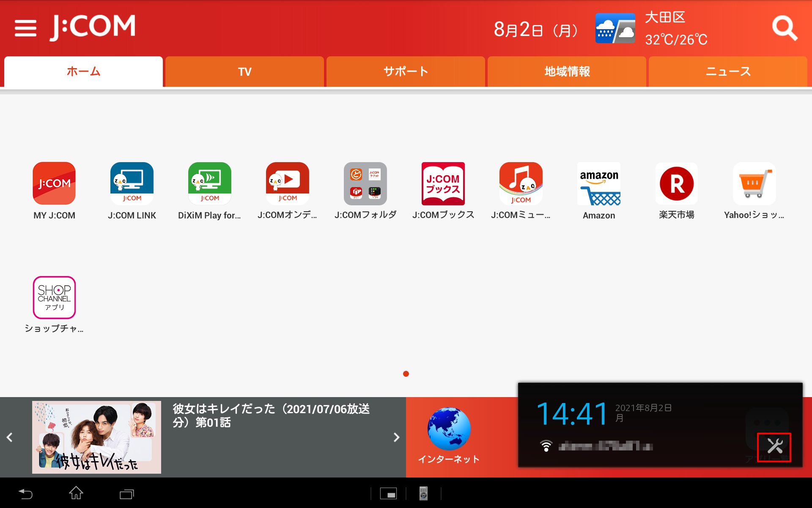Image resolution: width=812 pixels, height=508 pixels.
Task: Show the next featured program
Action: [x=396, y=437]
